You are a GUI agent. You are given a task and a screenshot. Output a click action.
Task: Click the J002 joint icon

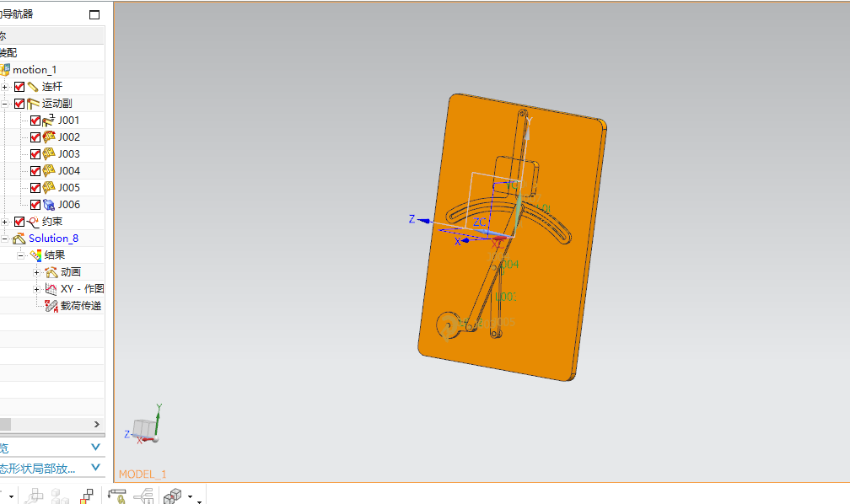(49, 137)
